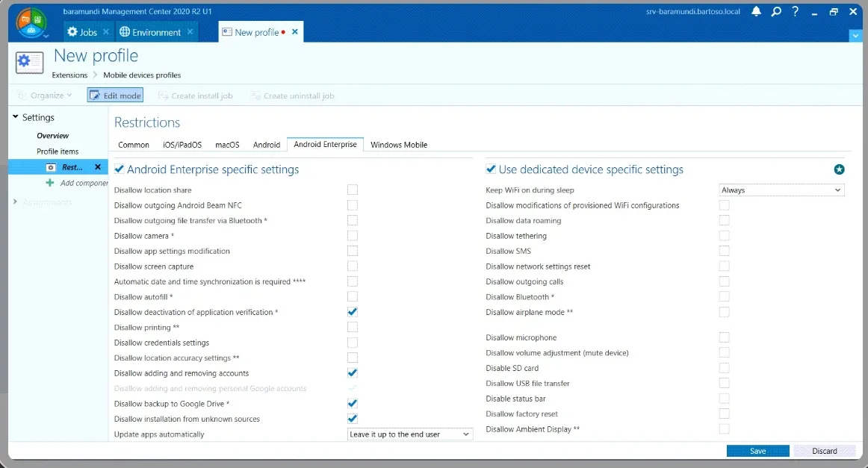
Task: Enable Disallow location share
Action: 352,190
